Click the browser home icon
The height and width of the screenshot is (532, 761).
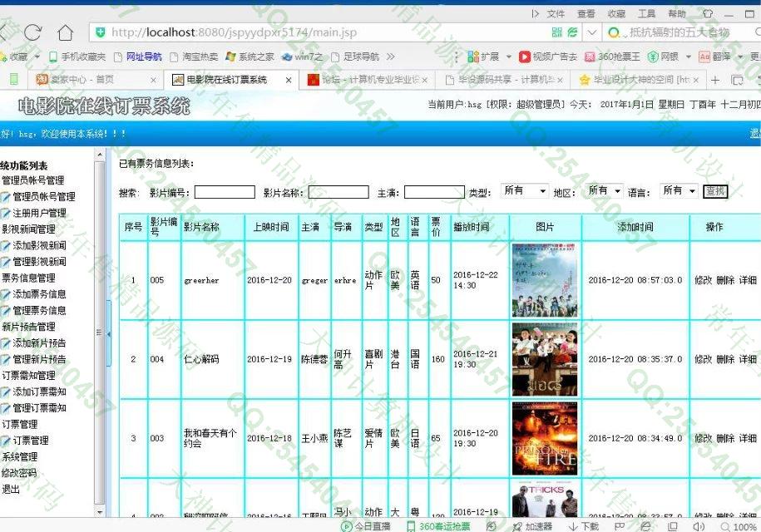click(65, 32)
